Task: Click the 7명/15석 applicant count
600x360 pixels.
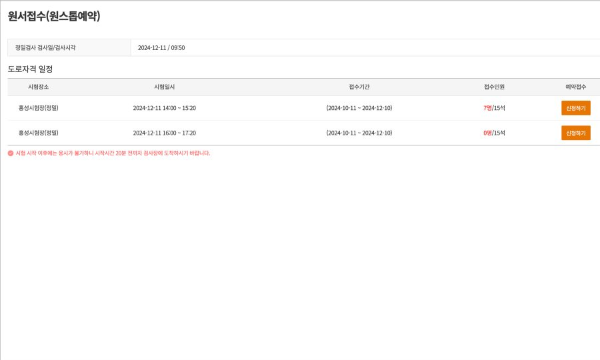Action: point(494,108)
